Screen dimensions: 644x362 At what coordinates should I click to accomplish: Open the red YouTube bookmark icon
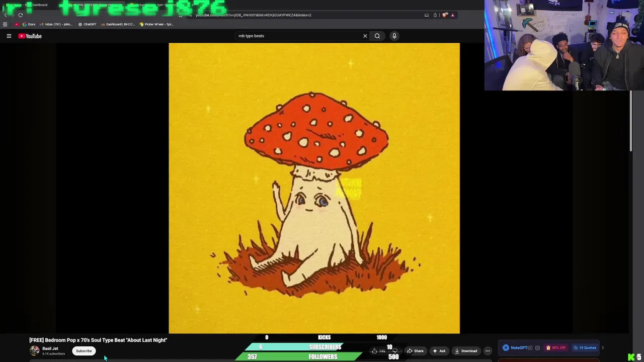(x=17, y=24)
